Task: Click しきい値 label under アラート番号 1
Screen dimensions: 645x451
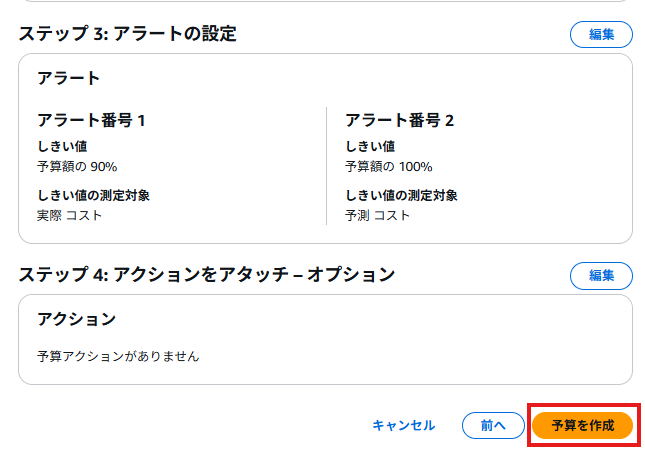Action: 62,146
